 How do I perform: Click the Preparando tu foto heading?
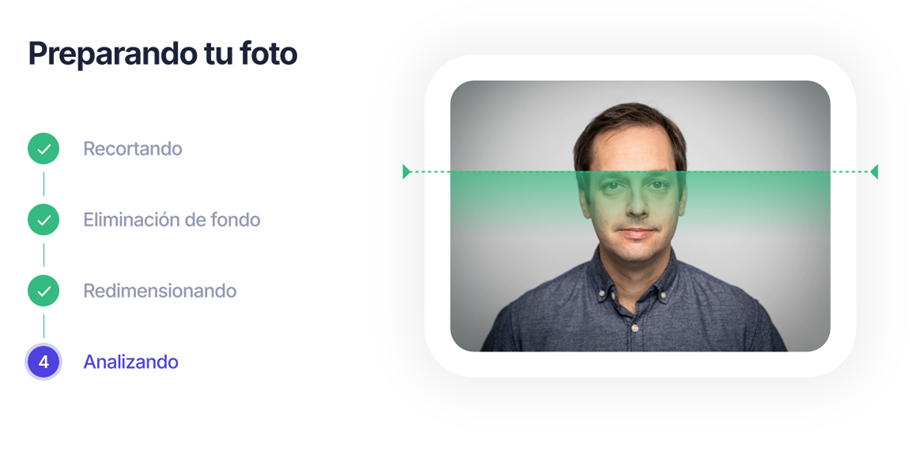tap(162, 53)
